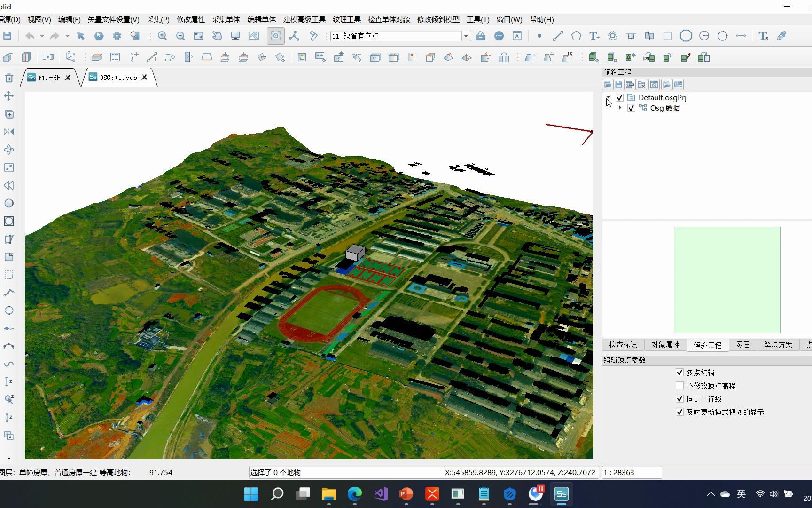Open the 采集(P) menu
Screen dimensions: 812x508
click(158, 20)
